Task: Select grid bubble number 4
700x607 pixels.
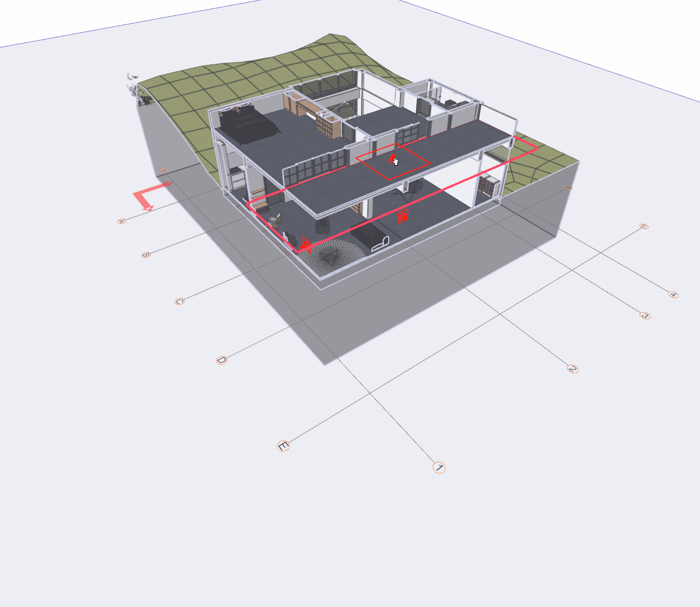Action: click(x=673, y=294)
